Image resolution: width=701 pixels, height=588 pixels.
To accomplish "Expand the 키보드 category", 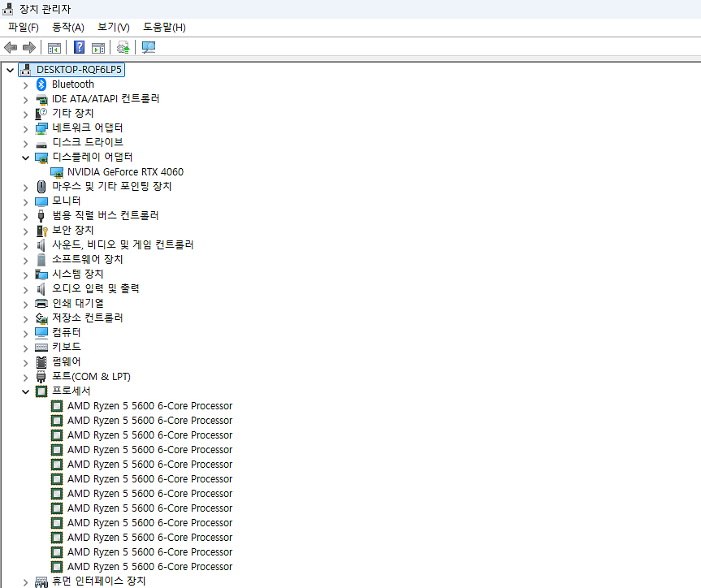I will [25, 348].
